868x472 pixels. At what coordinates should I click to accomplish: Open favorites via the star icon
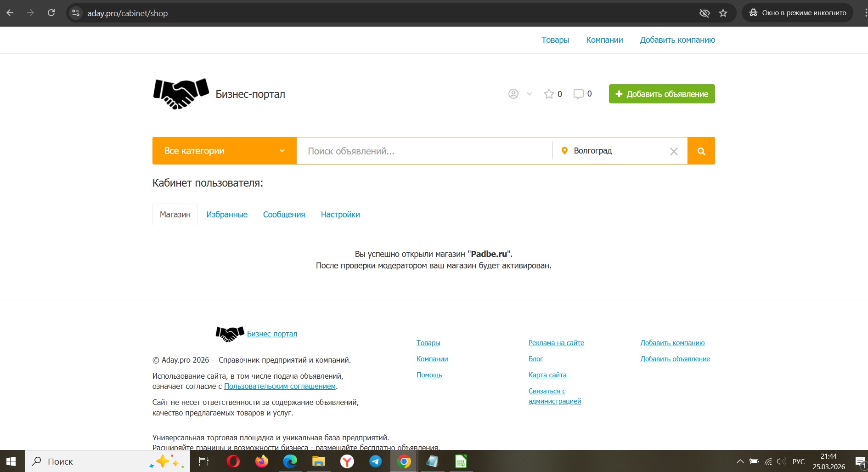click(x=549, y=94)
